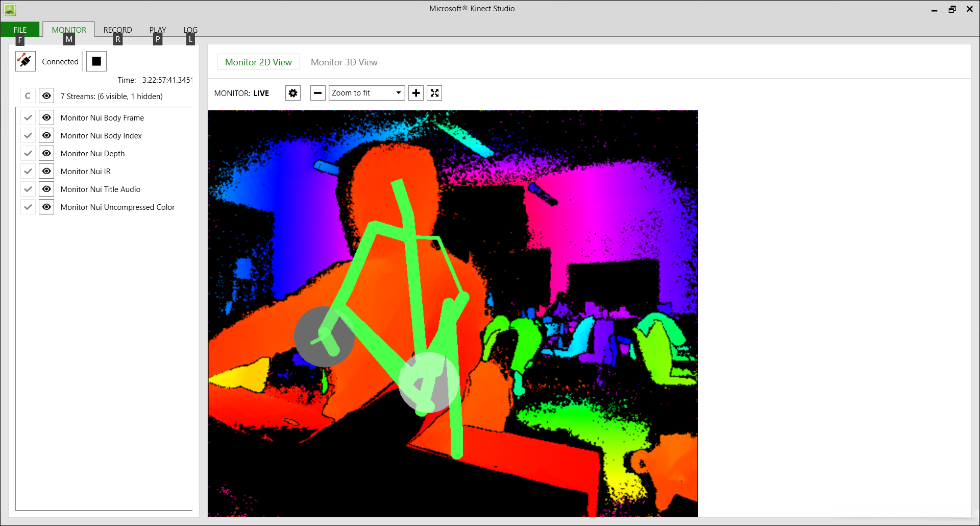
Task: Click the 7 Streams summary text
Action: (x=112, y=97)
